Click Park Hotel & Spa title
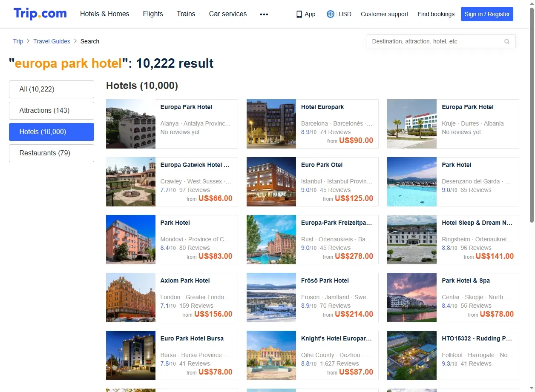Viewport: 535px width, 392px height. point(466,280)
